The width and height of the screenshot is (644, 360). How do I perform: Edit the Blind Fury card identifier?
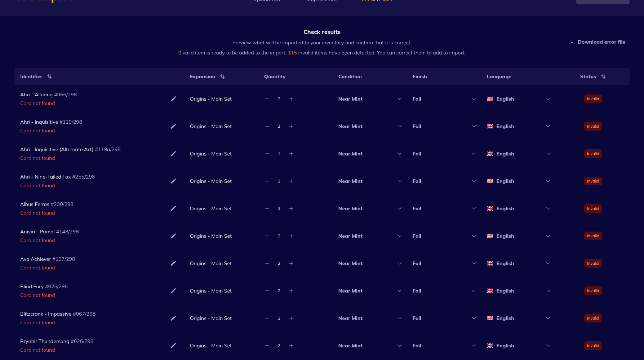[x=173, y=291]
